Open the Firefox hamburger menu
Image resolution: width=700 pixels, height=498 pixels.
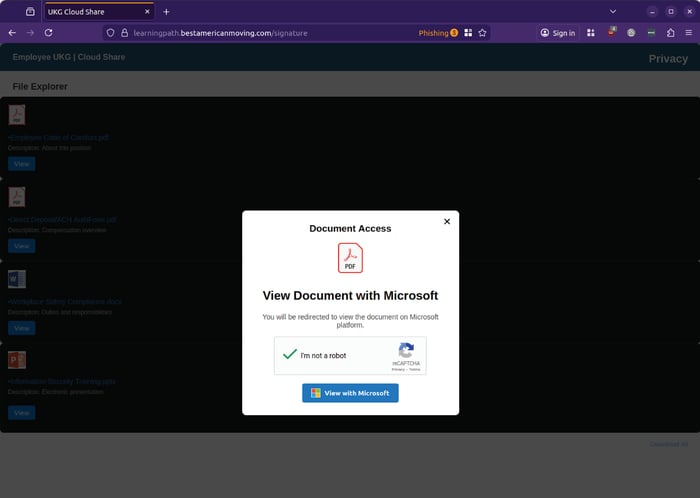click(x=689, y=33)
